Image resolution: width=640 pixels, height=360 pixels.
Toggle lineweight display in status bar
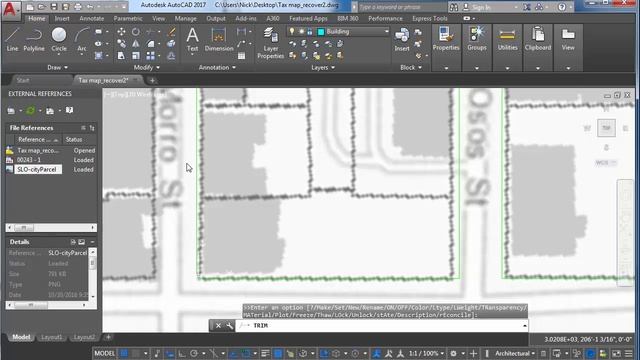tap(265, 353)
